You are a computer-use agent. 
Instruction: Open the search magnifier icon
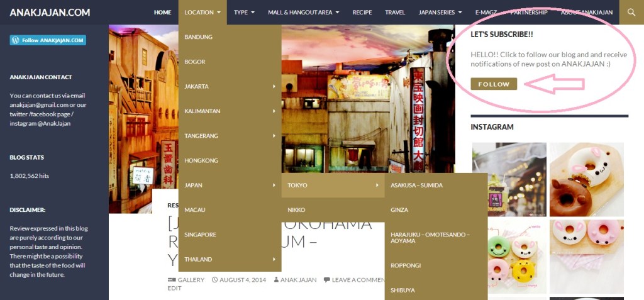click(631, 12)
